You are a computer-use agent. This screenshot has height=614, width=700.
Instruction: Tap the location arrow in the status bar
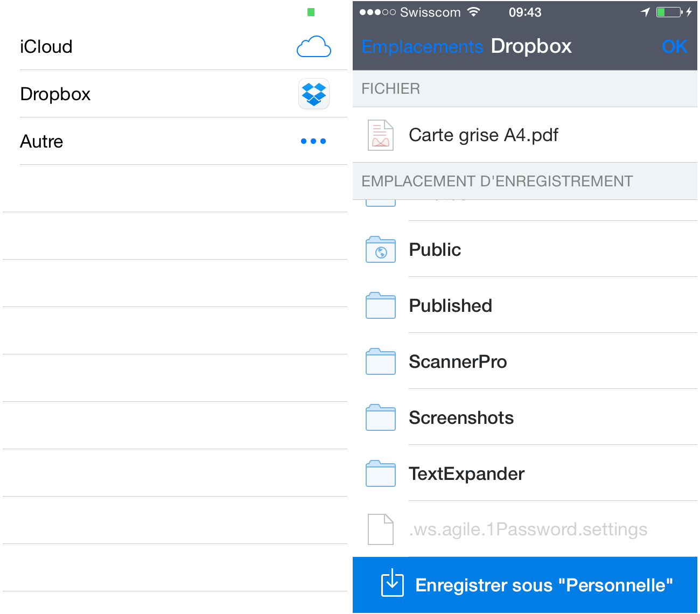click(645, 12)
